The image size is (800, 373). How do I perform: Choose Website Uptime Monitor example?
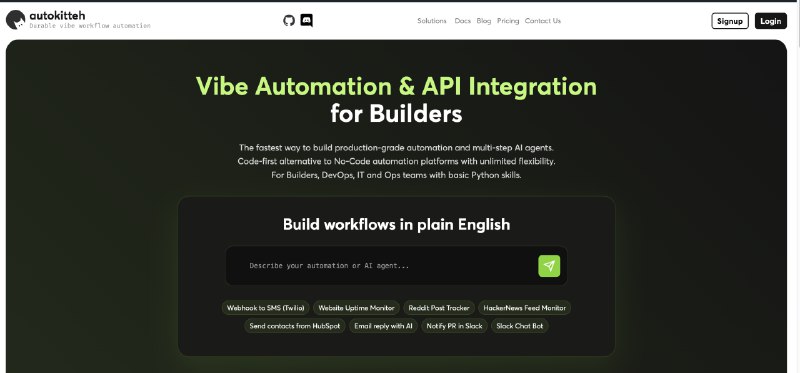coord(356,308)
